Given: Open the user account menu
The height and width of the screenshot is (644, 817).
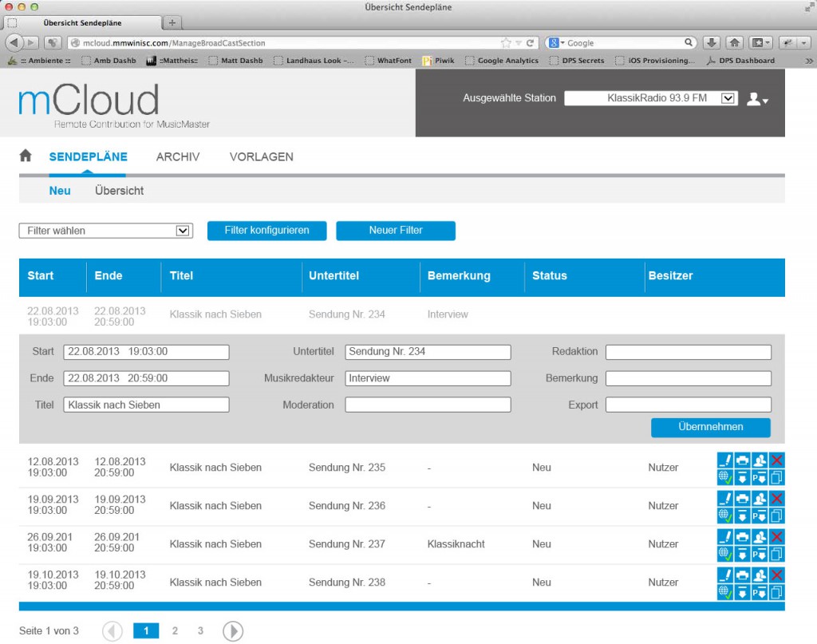Looking at the screenshot, I should (x=754, y=98).
